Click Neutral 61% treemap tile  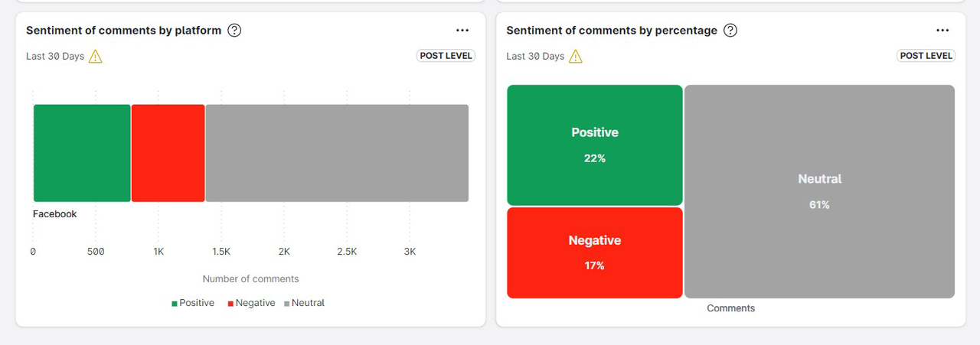(x=819, y=191)
